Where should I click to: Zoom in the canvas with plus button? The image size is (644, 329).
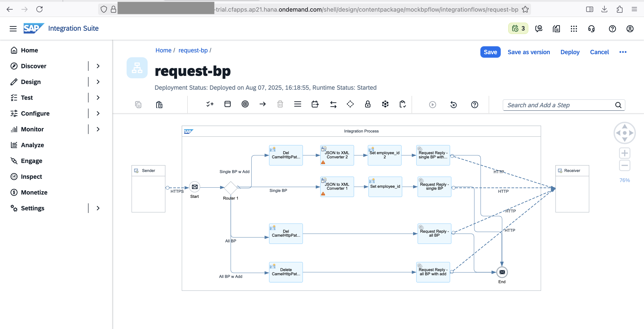tap(624, 153)
